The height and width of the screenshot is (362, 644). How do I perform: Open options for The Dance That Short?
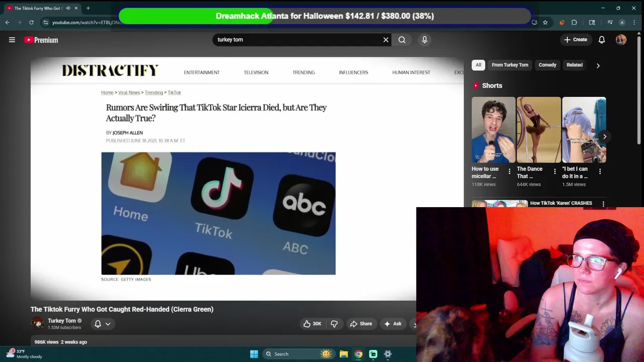coord(554,172)
